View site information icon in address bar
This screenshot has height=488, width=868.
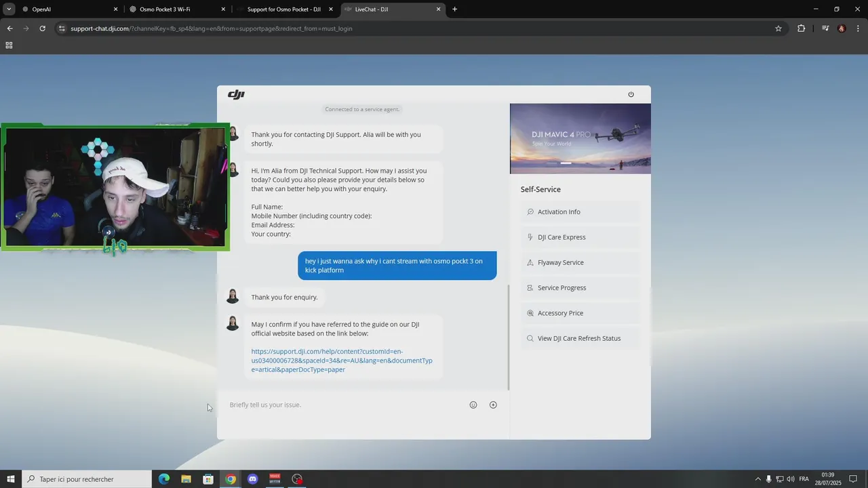click(62, 28)
